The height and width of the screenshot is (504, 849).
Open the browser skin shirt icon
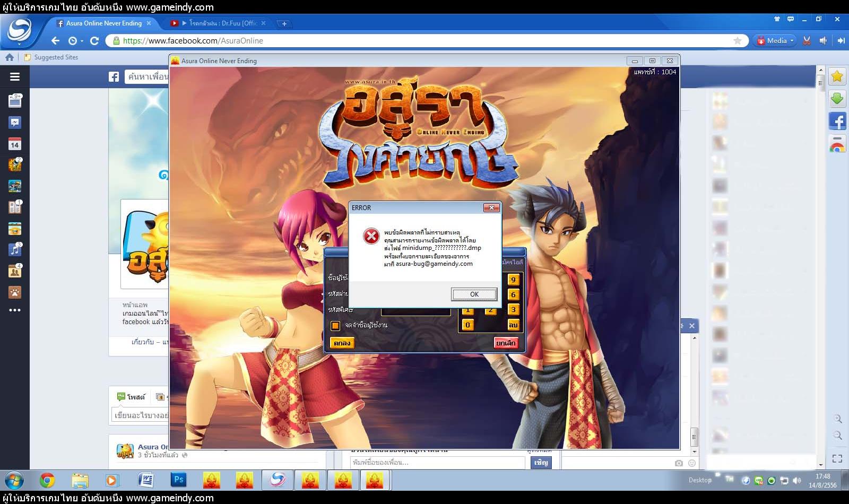(777, 19)
